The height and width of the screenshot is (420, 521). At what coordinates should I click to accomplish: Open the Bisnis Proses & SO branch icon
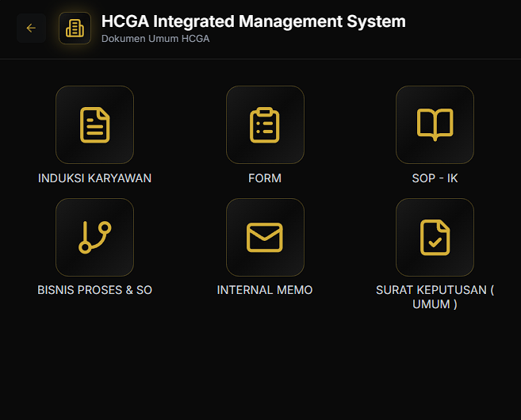coord(94,237)
